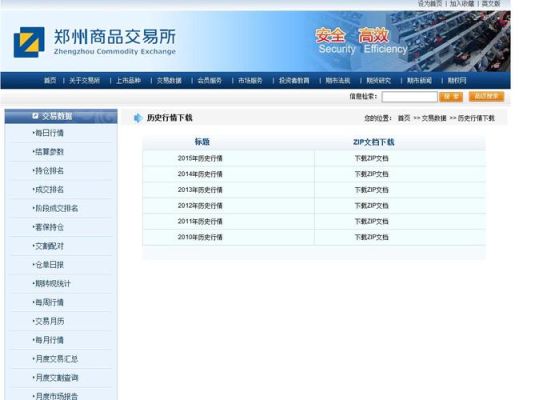Open 月度市场报告 in the sidebar

tap(56, 396)
